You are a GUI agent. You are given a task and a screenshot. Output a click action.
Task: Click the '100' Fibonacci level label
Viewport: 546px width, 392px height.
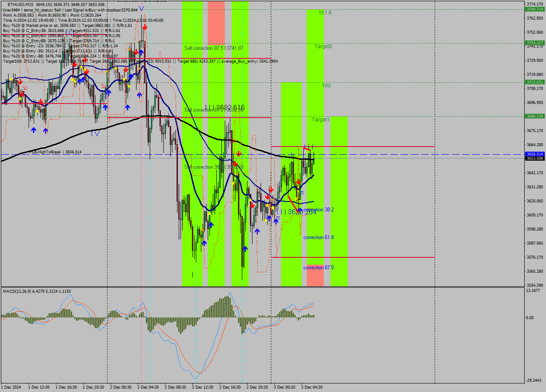(326, 86)
